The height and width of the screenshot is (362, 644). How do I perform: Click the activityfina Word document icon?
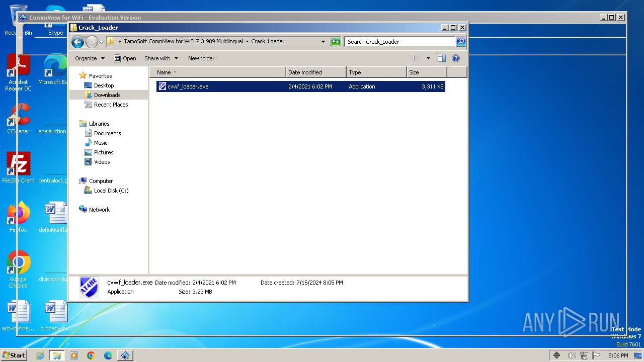coord(18,315)
